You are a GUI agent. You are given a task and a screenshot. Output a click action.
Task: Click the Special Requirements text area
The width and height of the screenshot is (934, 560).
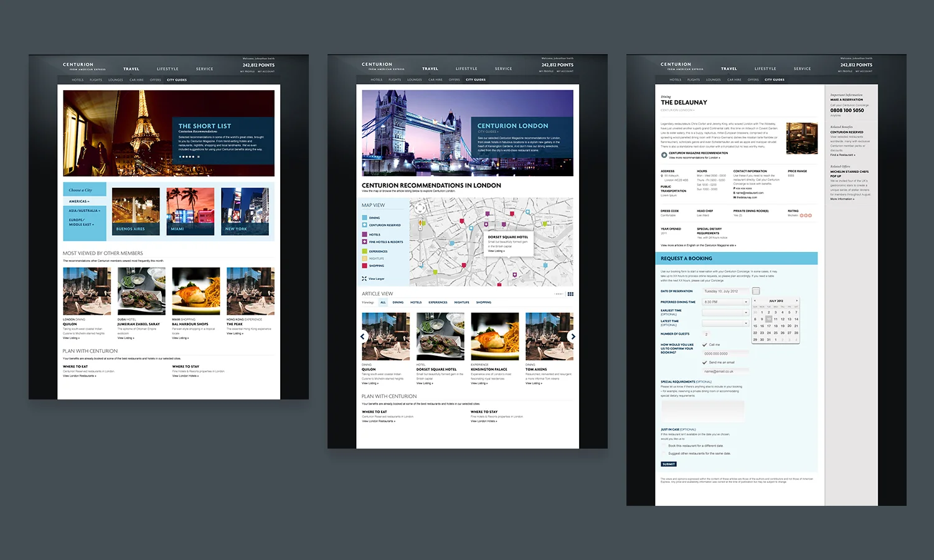(x=702, y=410)
